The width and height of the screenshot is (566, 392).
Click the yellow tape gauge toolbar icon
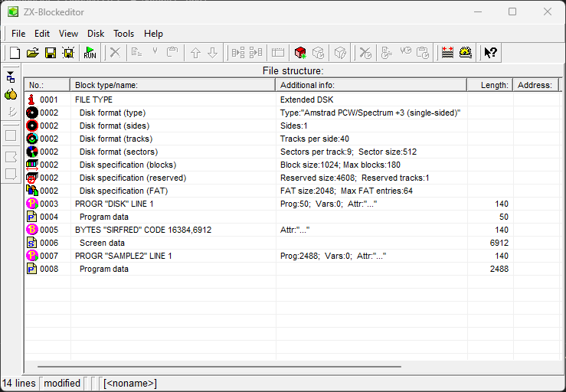tap(466, 53)
